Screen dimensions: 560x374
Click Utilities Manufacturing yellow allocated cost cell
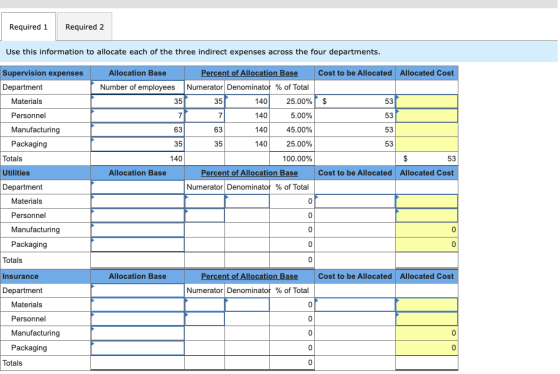point(427,230)
